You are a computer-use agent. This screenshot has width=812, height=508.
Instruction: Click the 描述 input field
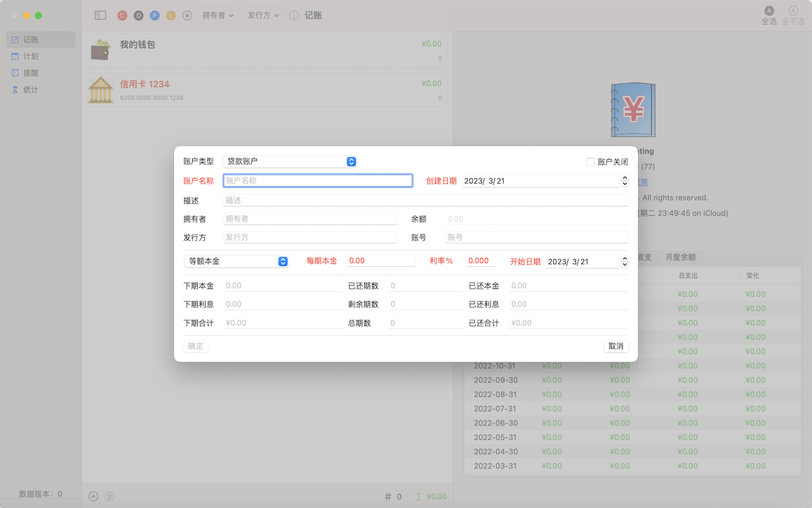point(426,201)
